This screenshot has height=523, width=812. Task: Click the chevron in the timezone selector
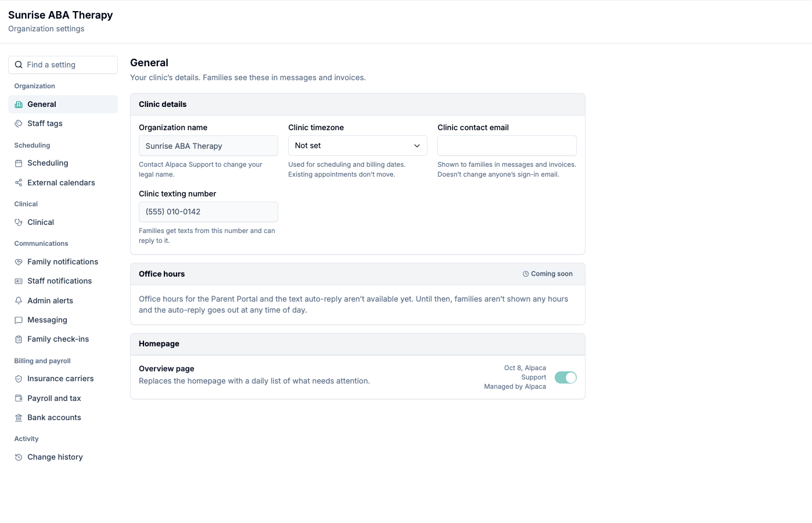tap(417, 146)
